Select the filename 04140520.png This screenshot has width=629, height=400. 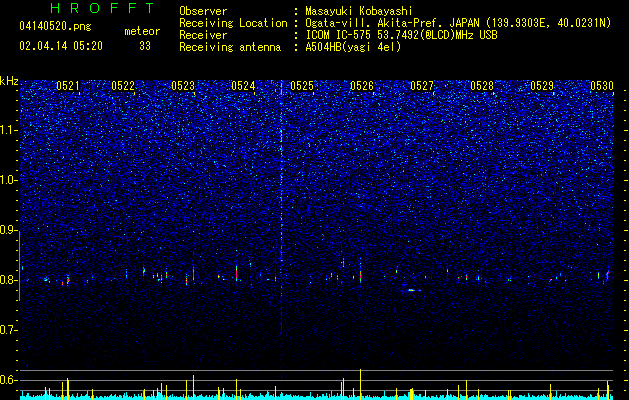coord(55,26)
